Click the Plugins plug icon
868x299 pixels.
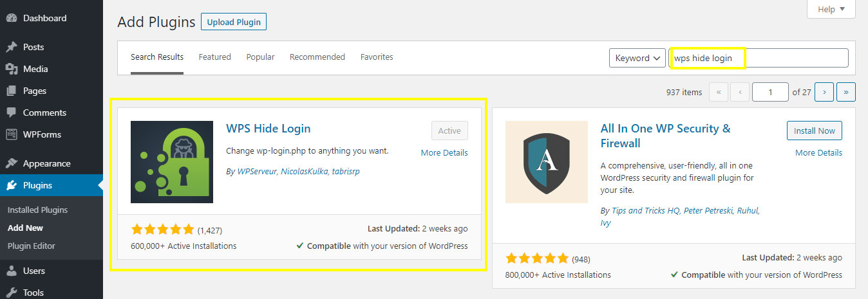(x=11, y=185)
